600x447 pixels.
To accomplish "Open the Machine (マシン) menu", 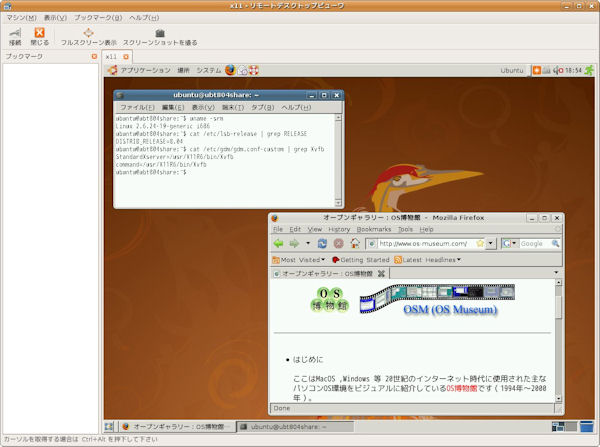I will click(x=21, y=18).
